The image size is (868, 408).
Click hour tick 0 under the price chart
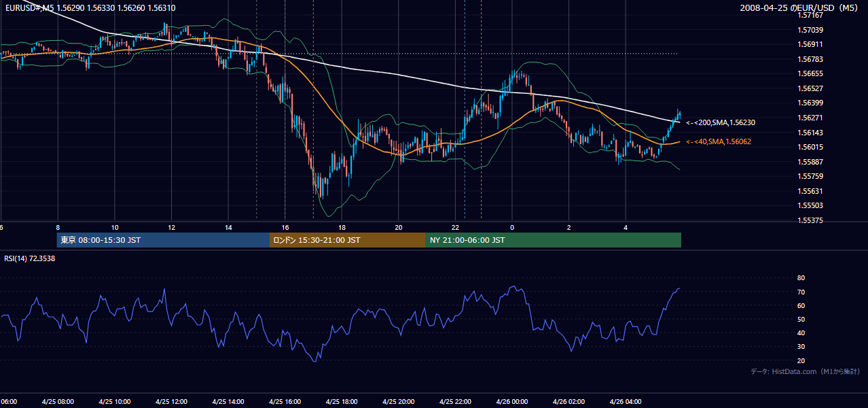tap(512, 227)
